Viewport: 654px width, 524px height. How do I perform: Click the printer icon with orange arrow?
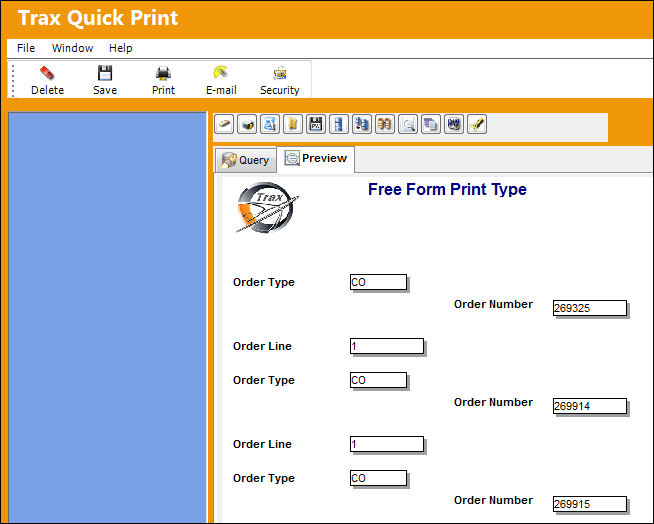(247, 124)
